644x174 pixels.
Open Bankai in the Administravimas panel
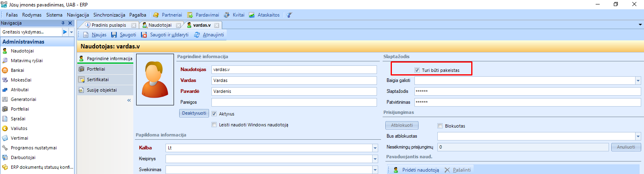(x=17, y=70)
